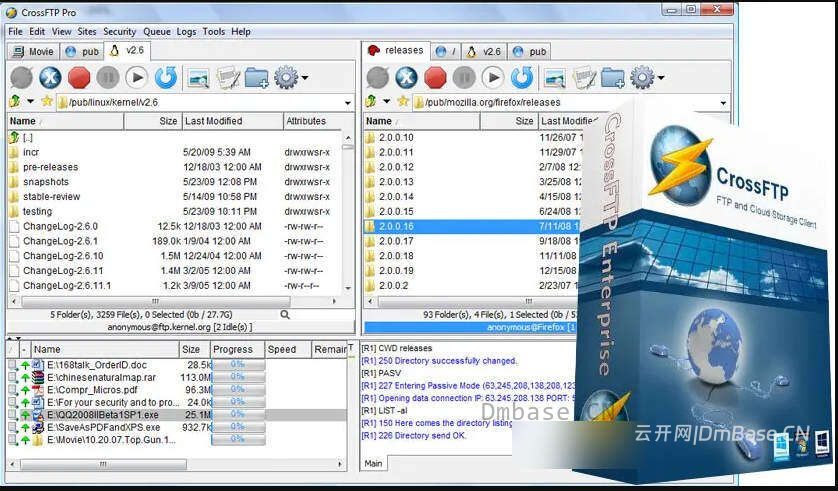The image size is (838, 491).
Task: Click the Progress column header in queue
Action: click(x=237, y=349)
